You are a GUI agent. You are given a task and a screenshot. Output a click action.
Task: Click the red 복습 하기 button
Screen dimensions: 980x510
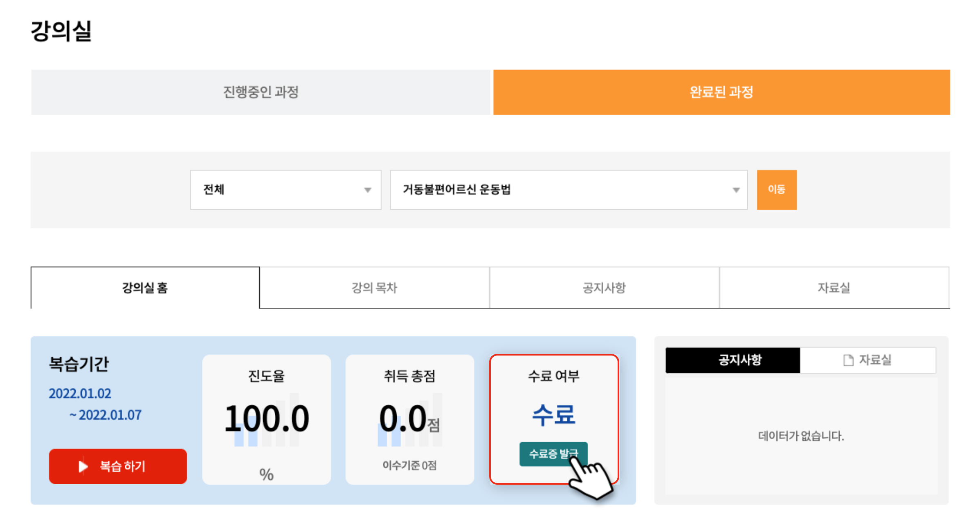click(x=118, y=466)
